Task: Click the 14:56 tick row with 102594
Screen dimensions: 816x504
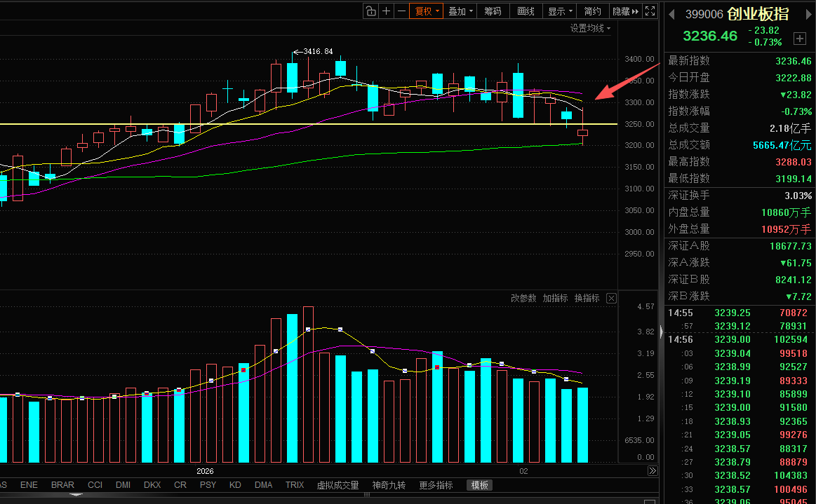Action: pos(739,339)
